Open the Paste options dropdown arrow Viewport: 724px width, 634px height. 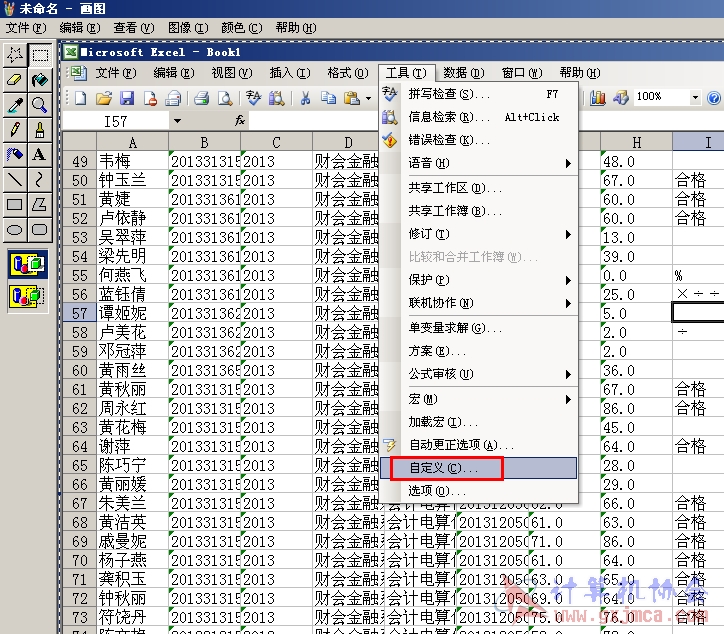click(368, 98)
